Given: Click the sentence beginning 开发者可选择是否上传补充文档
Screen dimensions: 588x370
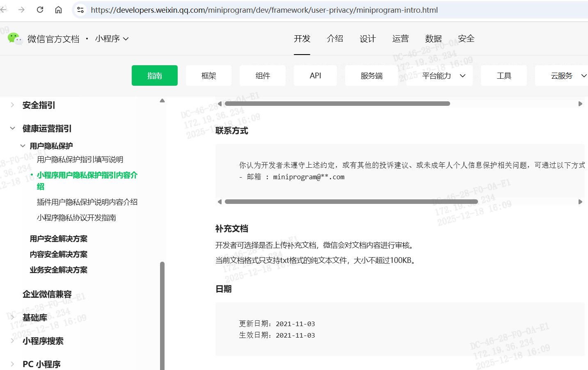Looking at the screenshot, I should pos(316,245).
